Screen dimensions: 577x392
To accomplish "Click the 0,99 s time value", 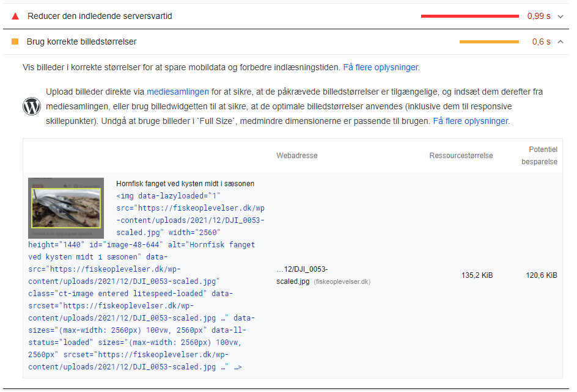I will (x=538, y=16).
